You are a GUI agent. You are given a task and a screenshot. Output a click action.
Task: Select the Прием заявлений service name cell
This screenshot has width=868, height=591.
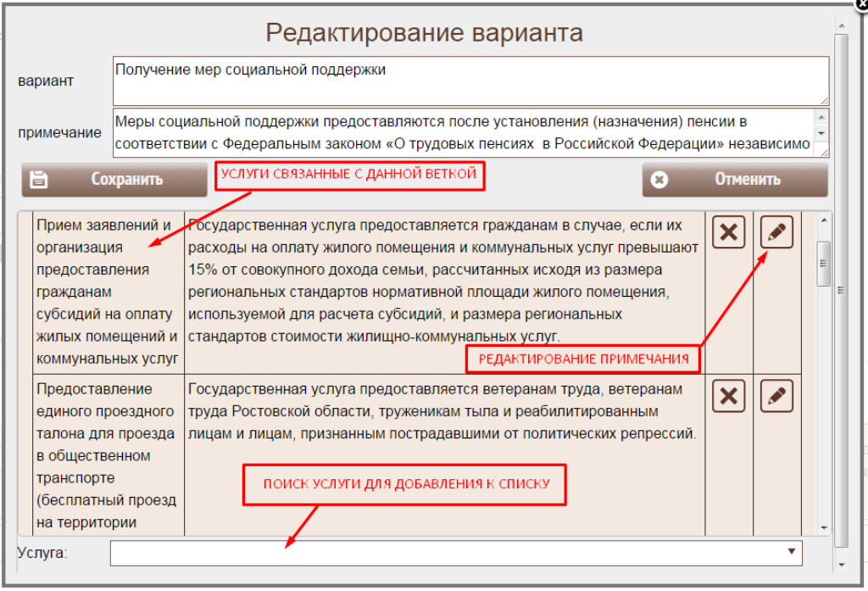[108, 292]
